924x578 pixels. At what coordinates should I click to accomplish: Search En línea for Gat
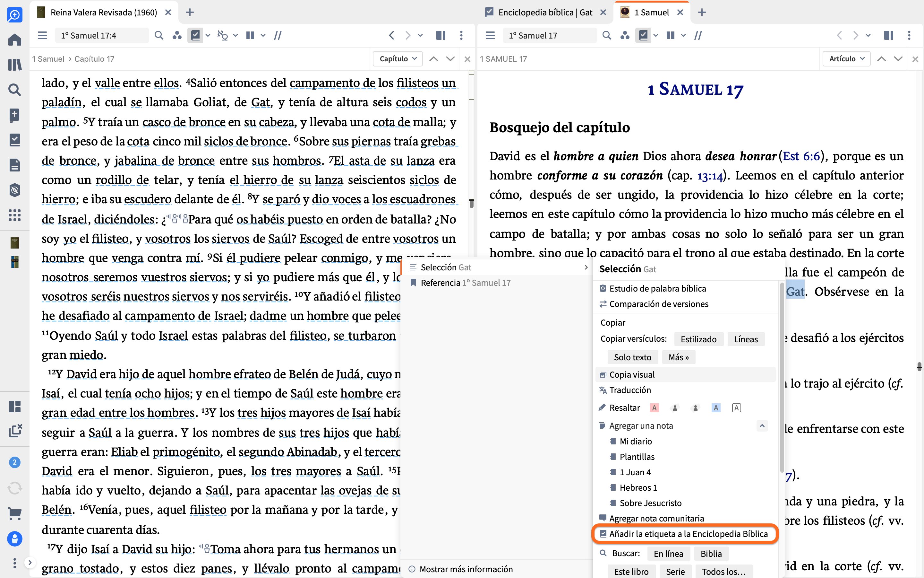668,554
